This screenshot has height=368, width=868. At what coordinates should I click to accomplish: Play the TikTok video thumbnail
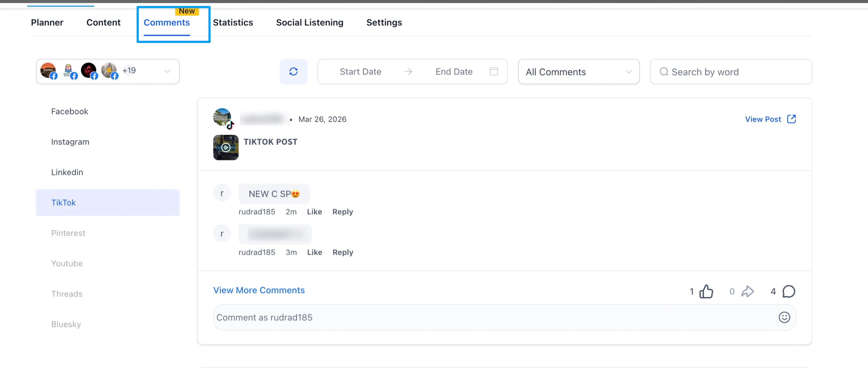[x=226, y=148]
